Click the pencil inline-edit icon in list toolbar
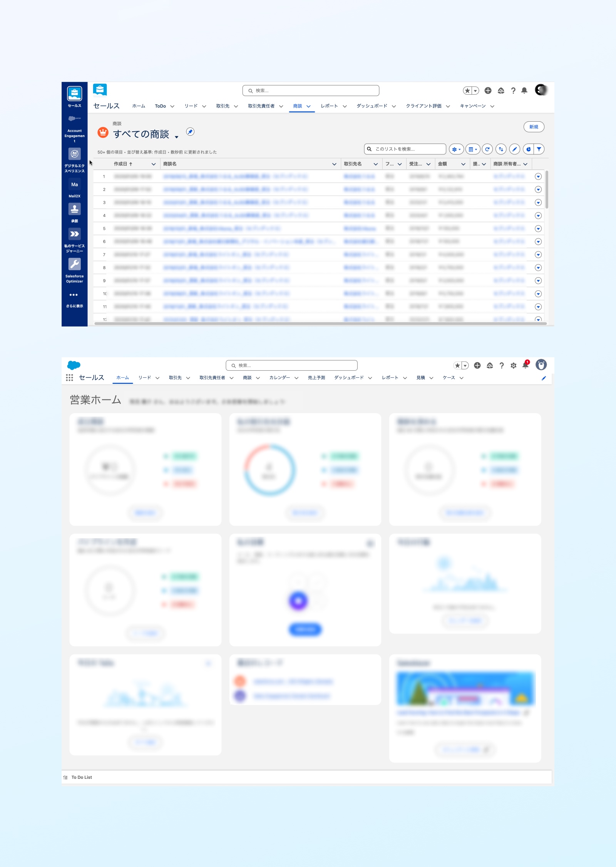The height and width of the screenshot is (867, 616). [x=515, y=149]
